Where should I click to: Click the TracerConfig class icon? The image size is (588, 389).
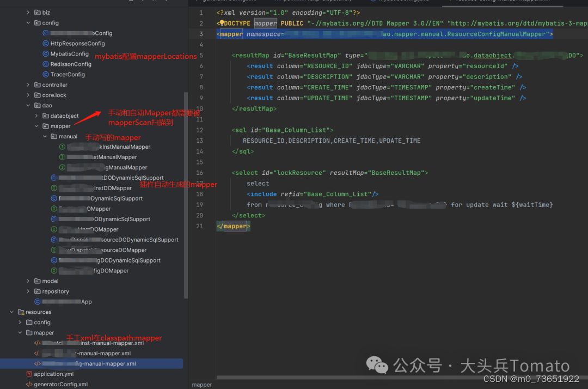[47, 74]
